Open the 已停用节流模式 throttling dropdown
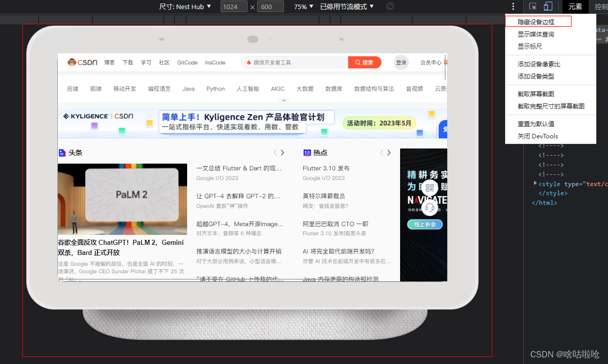The height and width of the screenshot is (364, 608). (347, 7)
